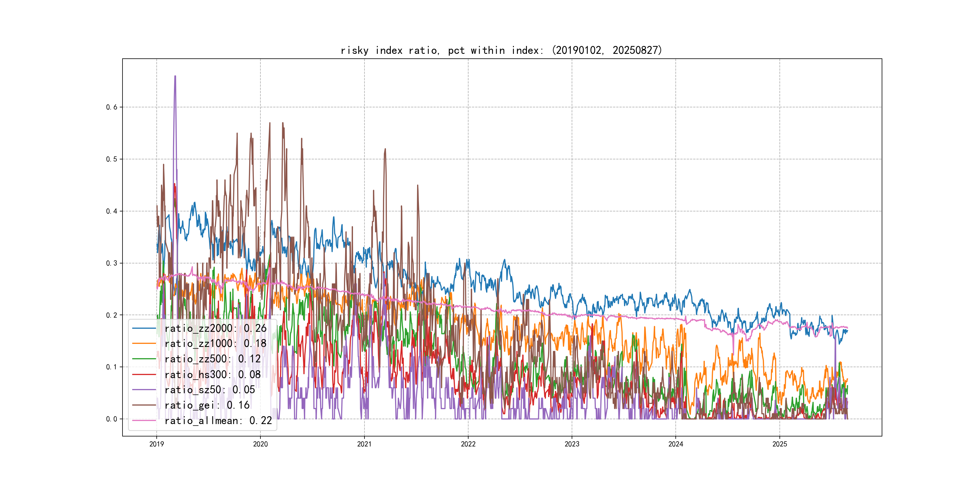This screenshot has height=490, width=980.
Task: Click the ratio_zz500 legend label
Action: pos(212,359)
